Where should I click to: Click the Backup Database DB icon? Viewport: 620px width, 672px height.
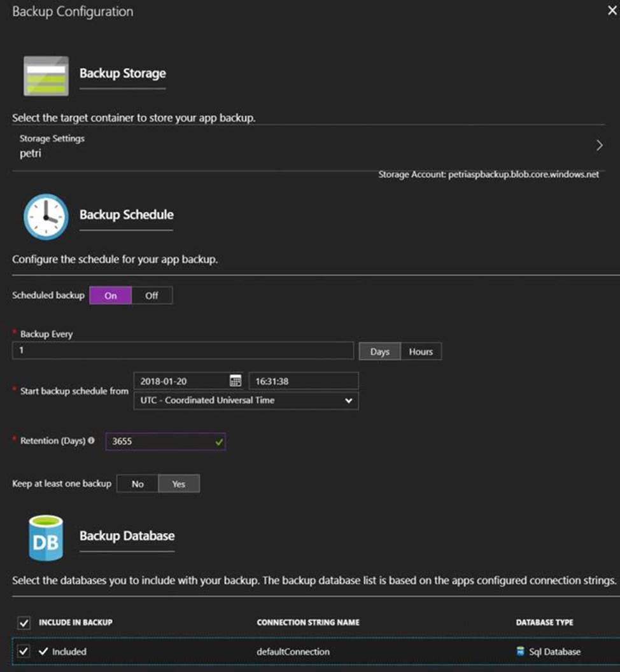tap(46, 538)
